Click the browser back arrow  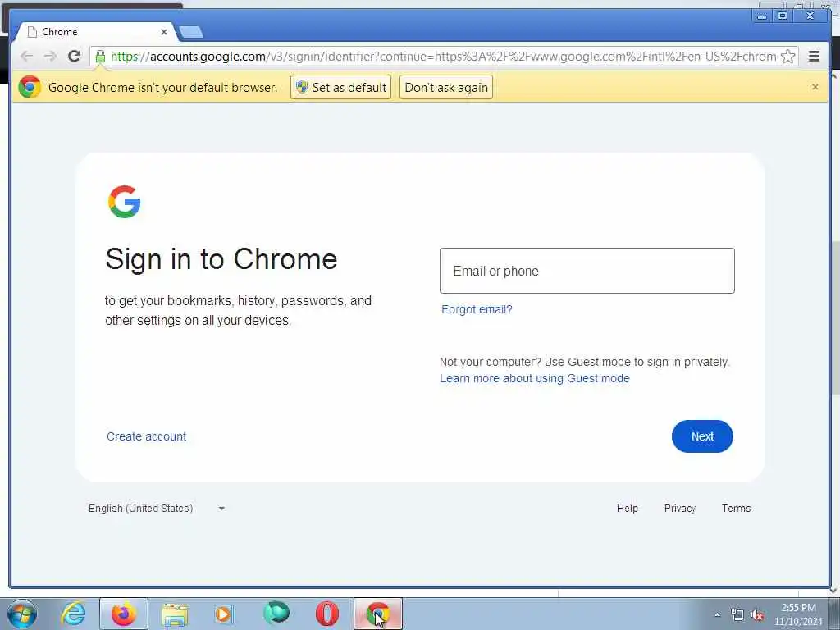[26, 57]
